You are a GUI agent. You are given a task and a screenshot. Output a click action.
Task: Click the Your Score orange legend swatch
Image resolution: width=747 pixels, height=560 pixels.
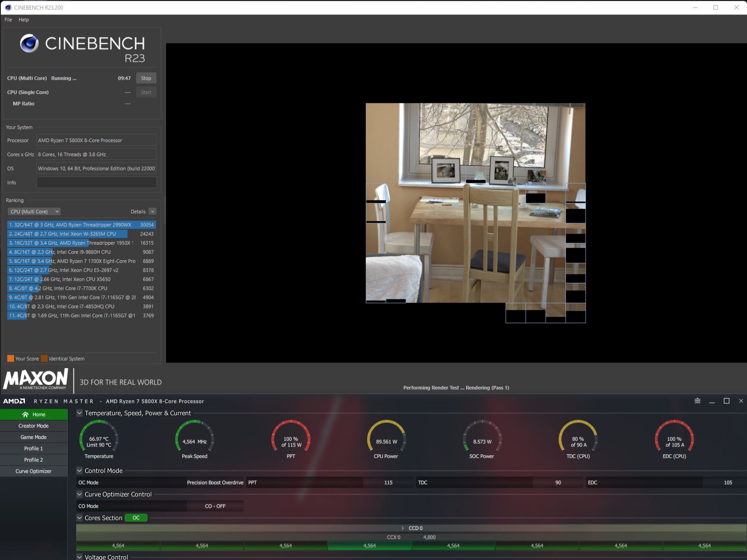tap(10, 359)
